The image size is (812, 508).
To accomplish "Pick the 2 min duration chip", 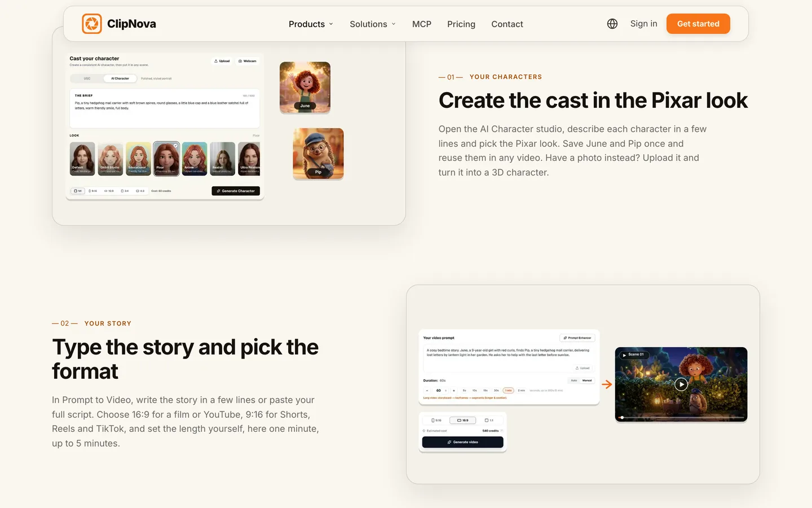I will pyautogui.click(x=522, y=391).
